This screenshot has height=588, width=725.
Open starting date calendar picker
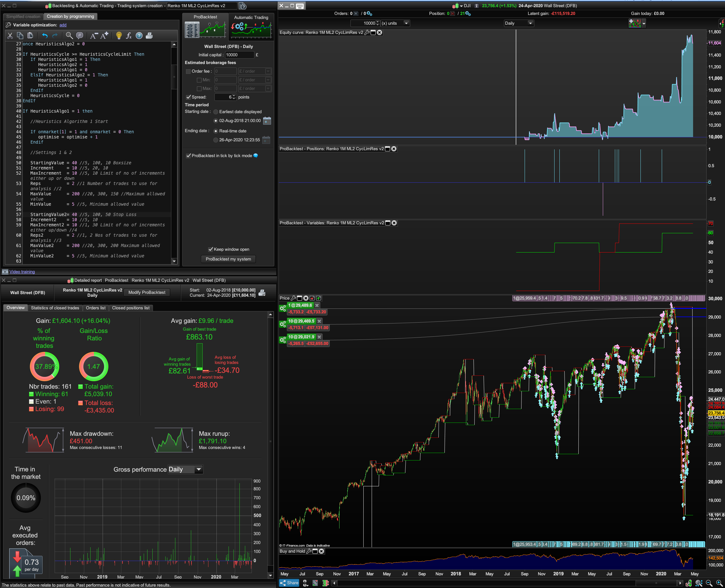point(267,121)
